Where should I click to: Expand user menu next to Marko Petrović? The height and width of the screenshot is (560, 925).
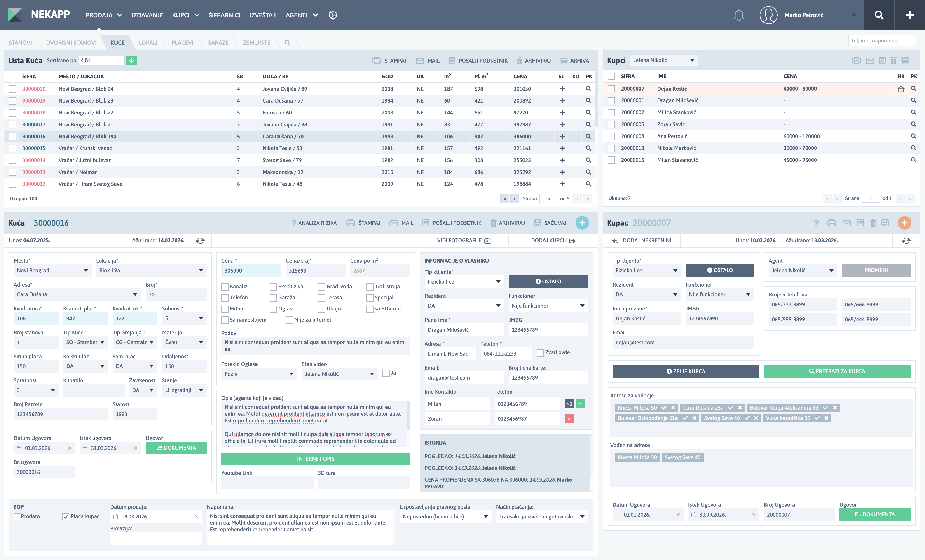point(854,15)
